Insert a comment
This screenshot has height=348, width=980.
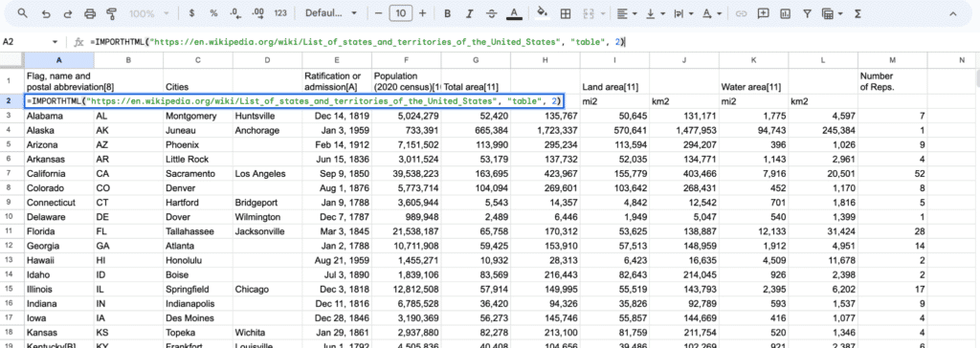click(x=763, y=13)
